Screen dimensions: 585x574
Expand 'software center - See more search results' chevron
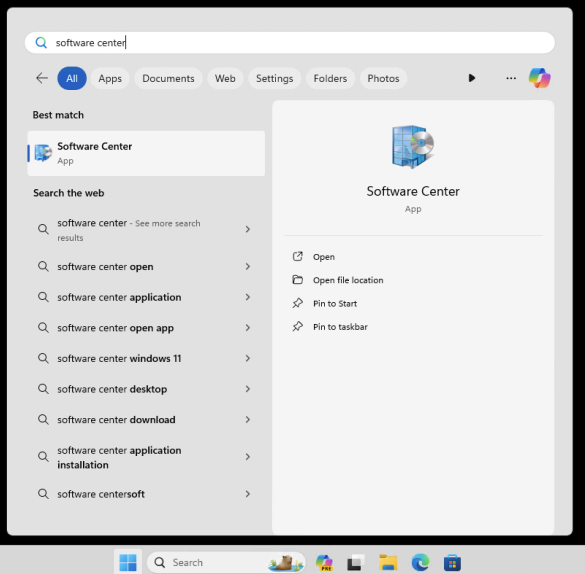pyautogui.click(x=248, y=229)
